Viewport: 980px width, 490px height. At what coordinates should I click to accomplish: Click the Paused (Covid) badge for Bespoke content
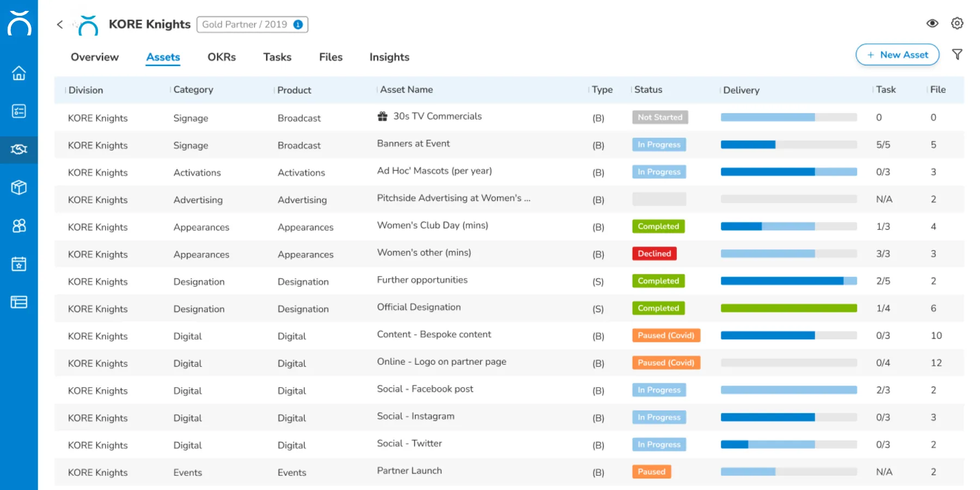(x=666, y=335)
